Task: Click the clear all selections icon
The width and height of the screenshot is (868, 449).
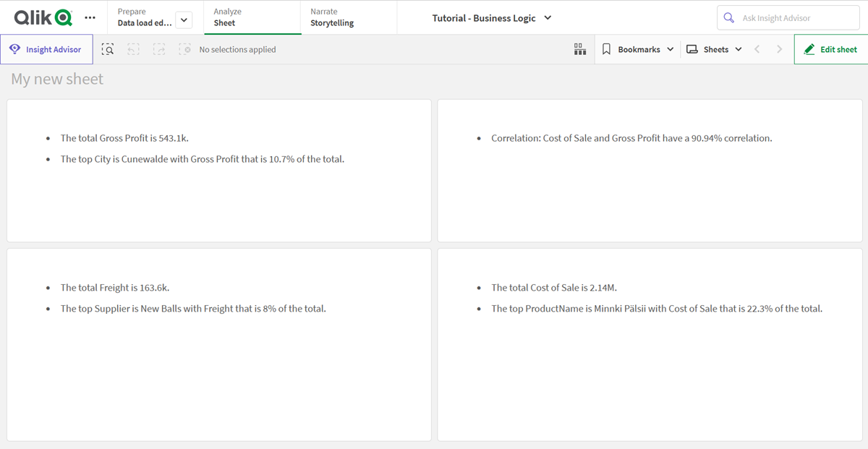Action: click(x=185, y=49)
